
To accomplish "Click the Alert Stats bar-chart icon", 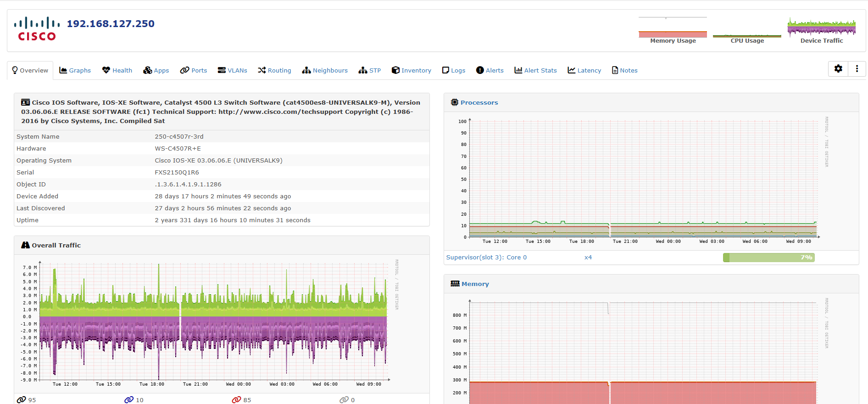I will [518, 70].
